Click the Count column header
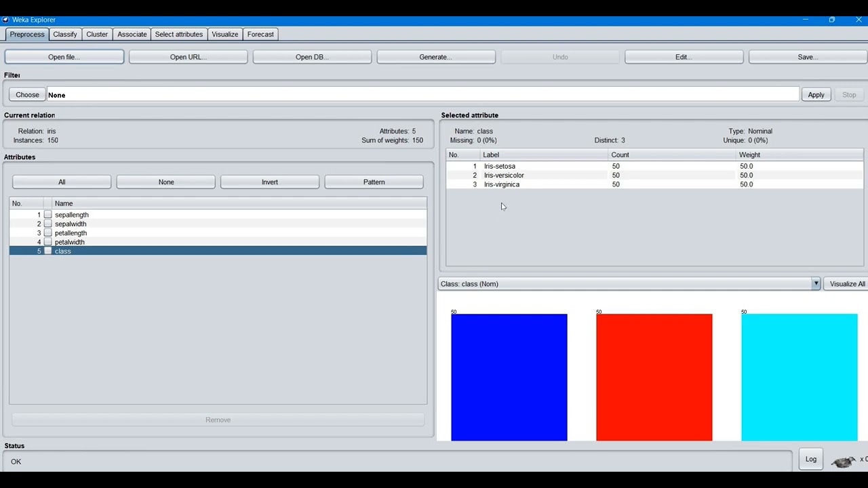The image size is (868, 488). (x=672, y=155)
